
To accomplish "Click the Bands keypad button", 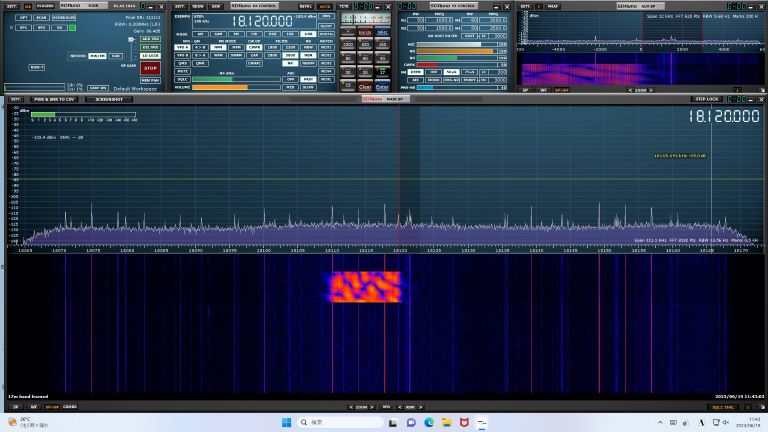I will tap(365, 32).
